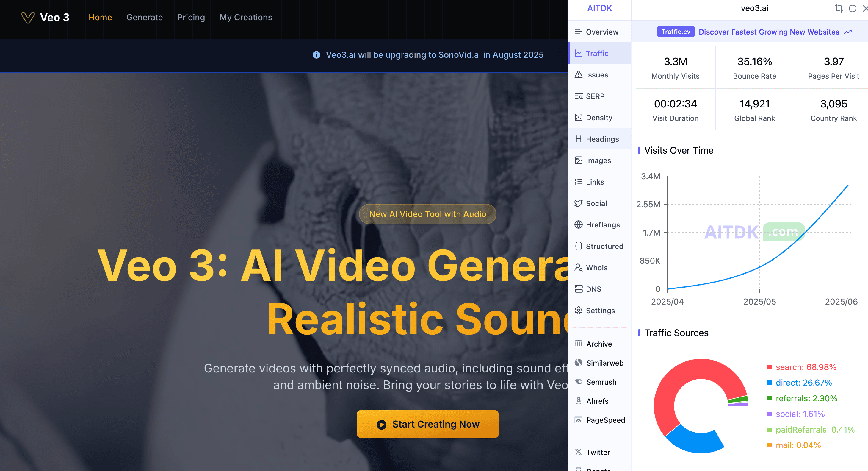Click the Traffic.cv badge
Viewport: 868px width, 471px height.
pyautogui.click(x=676, y=32)
